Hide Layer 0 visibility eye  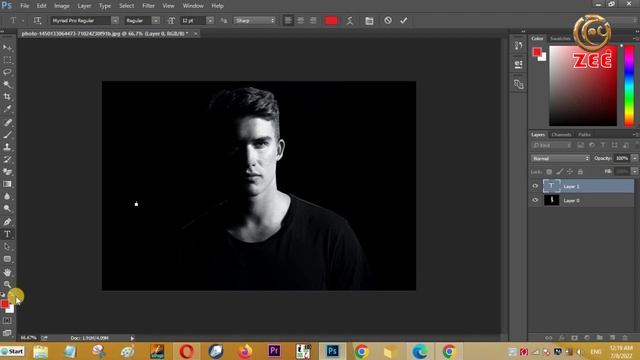tap(535, 200)
